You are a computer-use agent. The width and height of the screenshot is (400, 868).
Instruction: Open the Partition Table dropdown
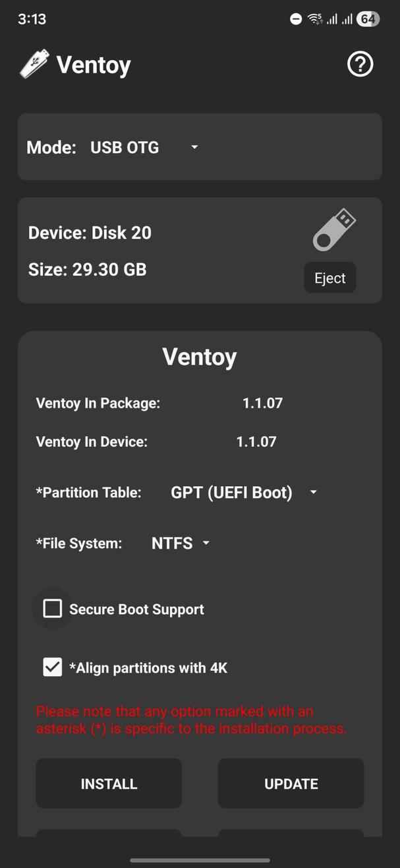(x=243, y=492)
